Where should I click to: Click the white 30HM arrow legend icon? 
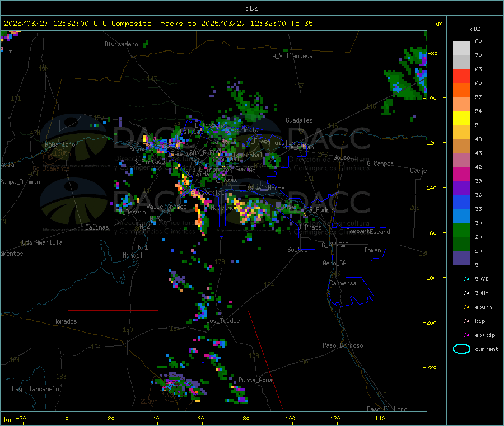(x=461, y=293)
